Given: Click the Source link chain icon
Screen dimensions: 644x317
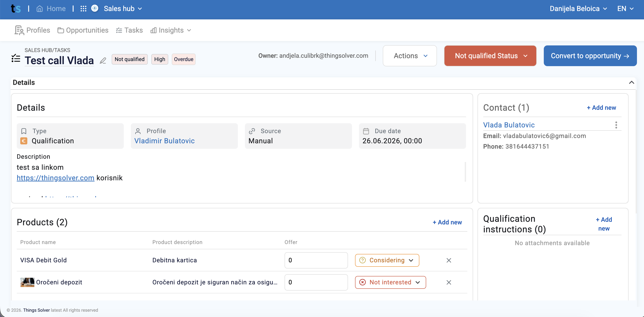Looking at the screenshot, I should 252,131.
